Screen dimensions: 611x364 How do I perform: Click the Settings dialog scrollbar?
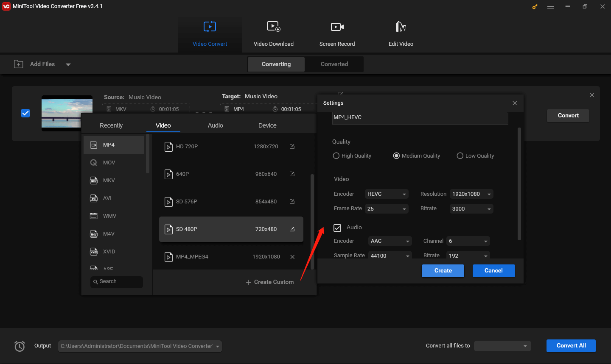(519, 183)
